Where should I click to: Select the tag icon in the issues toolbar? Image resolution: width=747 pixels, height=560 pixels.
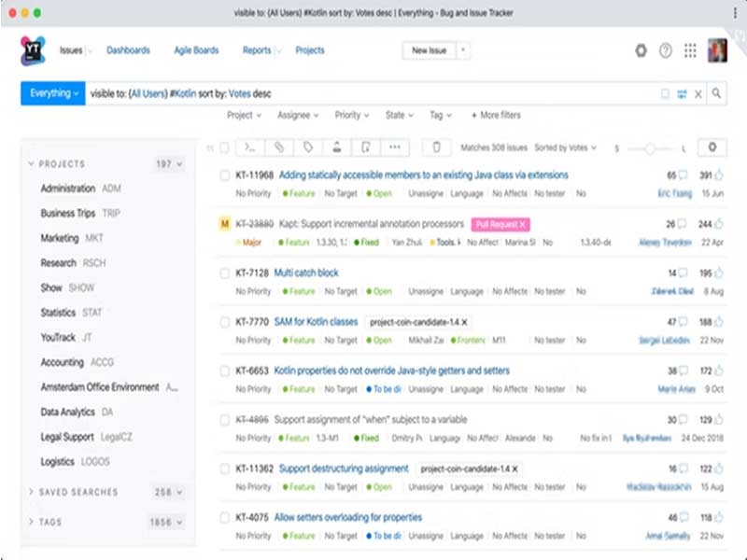(308, 147)
